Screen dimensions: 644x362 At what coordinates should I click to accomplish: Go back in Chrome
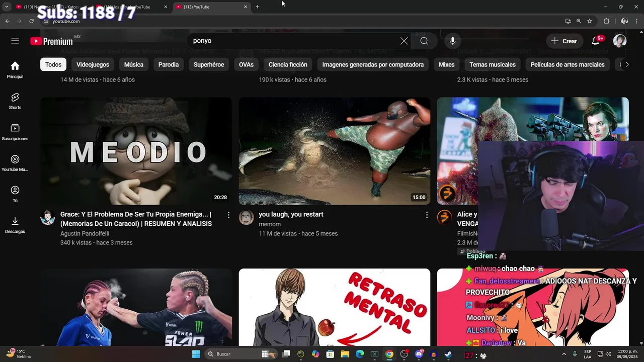click(x=7, y=21)
